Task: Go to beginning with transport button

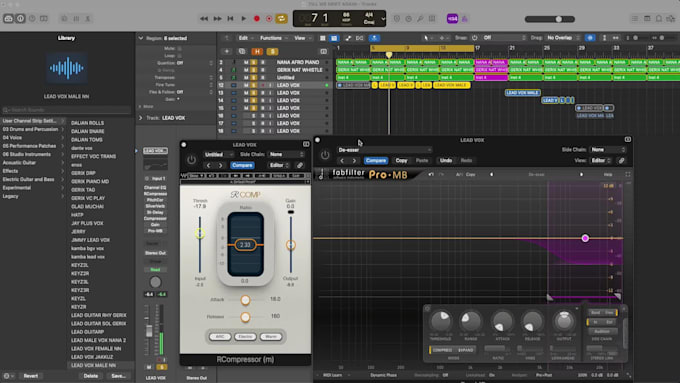Action: (230, 19)
